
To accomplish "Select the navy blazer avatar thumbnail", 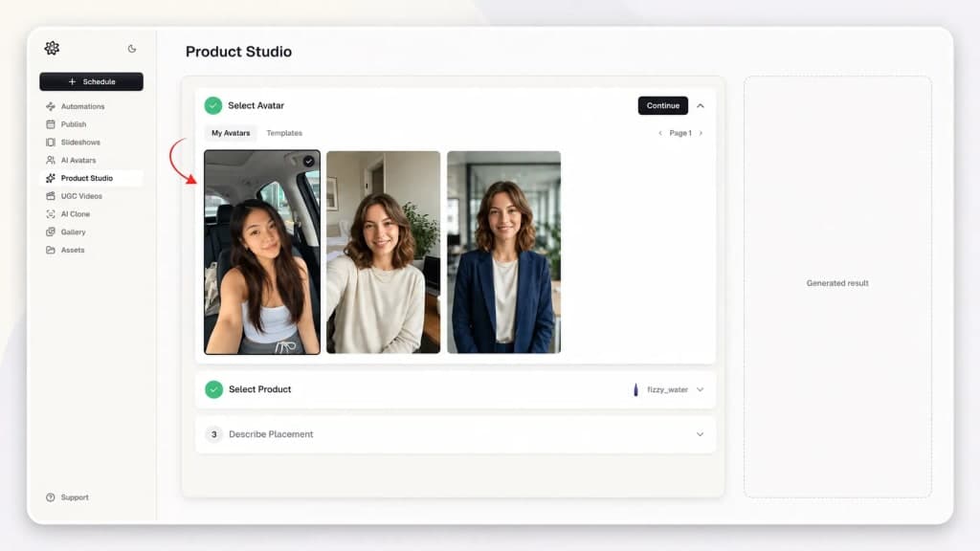I will pyautogui.click(x=503, y=253).
